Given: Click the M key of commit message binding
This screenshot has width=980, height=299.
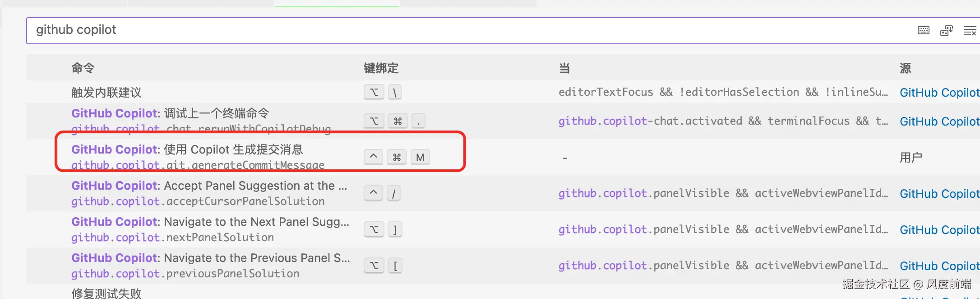Looking at the screenshot, I should [421, 157].
